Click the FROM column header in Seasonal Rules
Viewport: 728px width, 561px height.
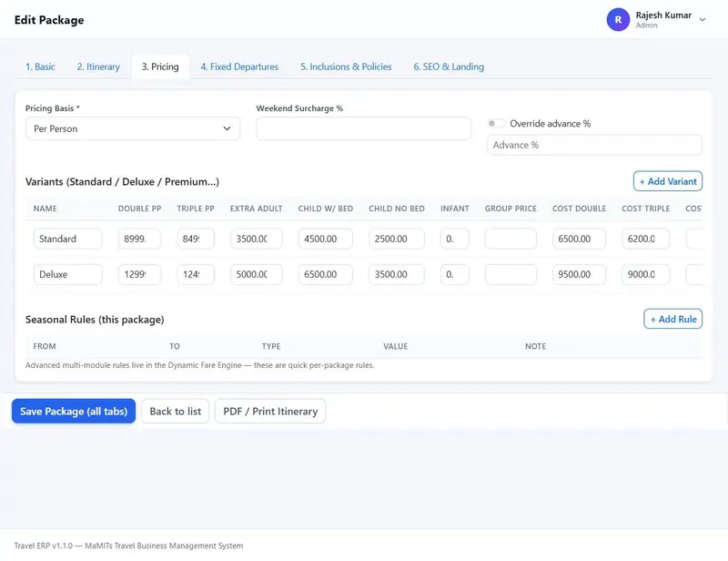[x=45, y=346]
